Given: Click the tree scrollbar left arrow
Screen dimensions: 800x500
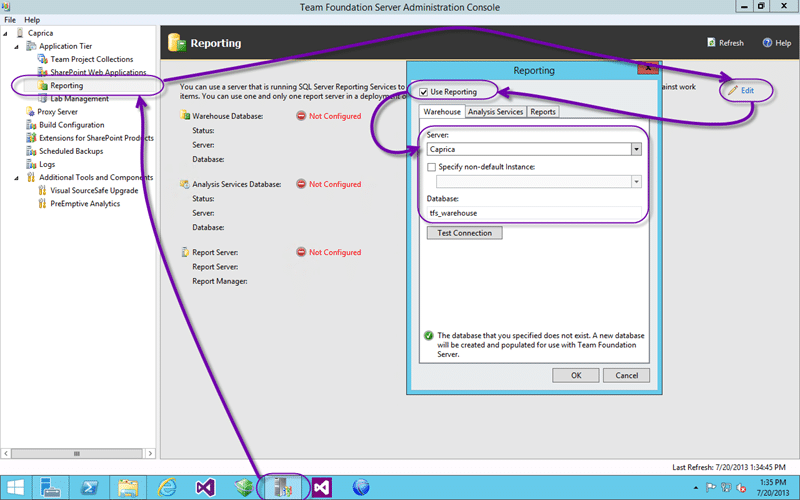Looking at the screenshot, I should tap(6, 453).
